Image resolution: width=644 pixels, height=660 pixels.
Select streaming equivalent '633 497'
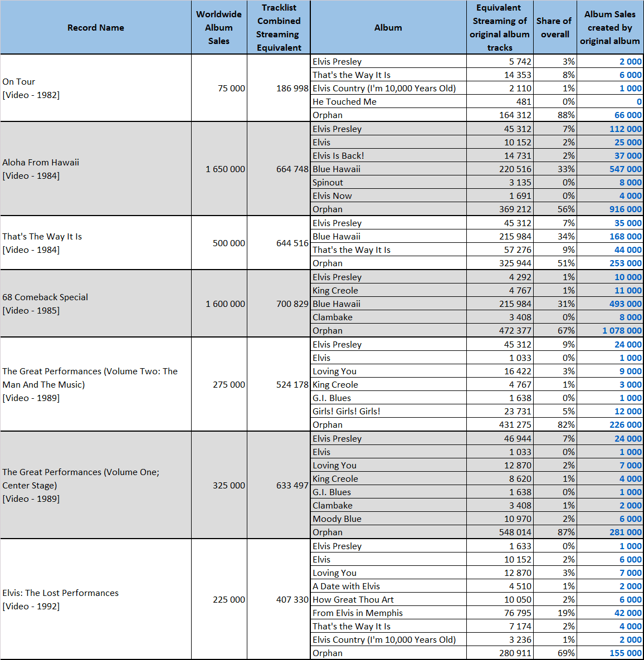click(x=292, y=485)
